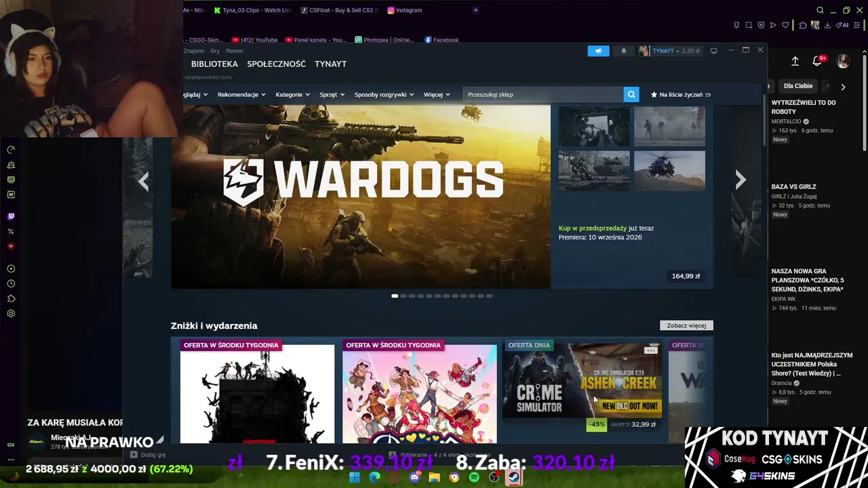Expand the Rekomendacje dropdown
Image resolution: width=868 pixels, height=488 pixels.
(241, 95)
